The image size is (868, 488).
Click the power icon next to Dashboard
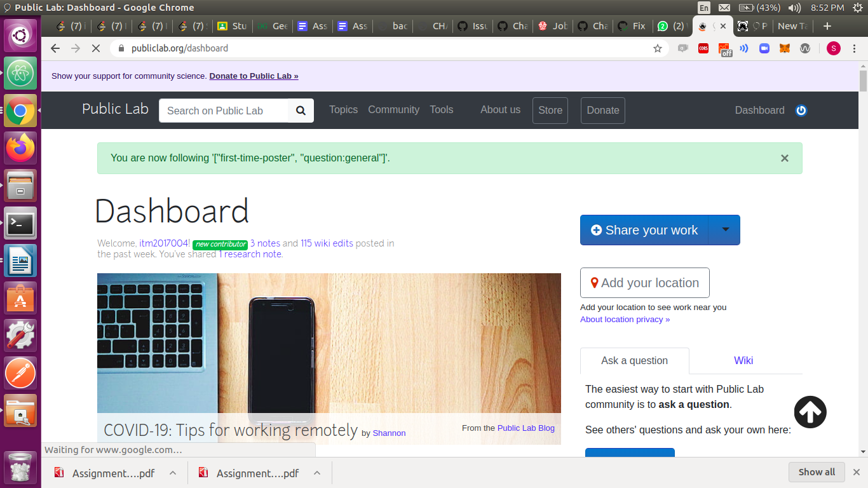801,111
